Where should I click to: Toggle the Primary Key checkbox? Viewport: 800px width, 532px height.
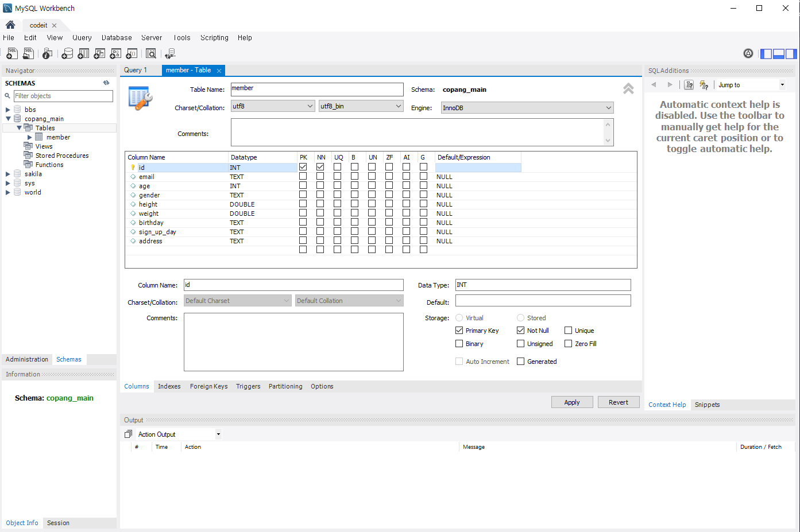(x=459, y=331)
